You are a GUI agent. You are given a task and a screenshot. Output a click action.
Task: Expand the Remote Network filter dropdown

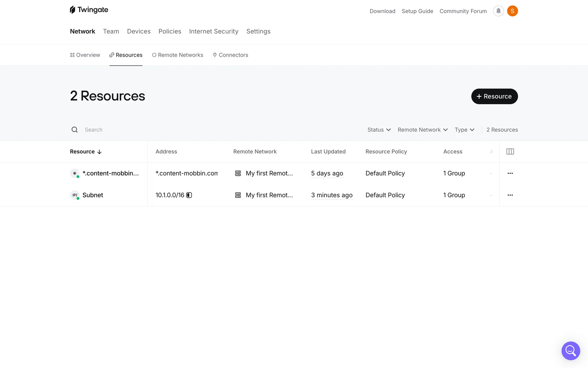(422, 130)
